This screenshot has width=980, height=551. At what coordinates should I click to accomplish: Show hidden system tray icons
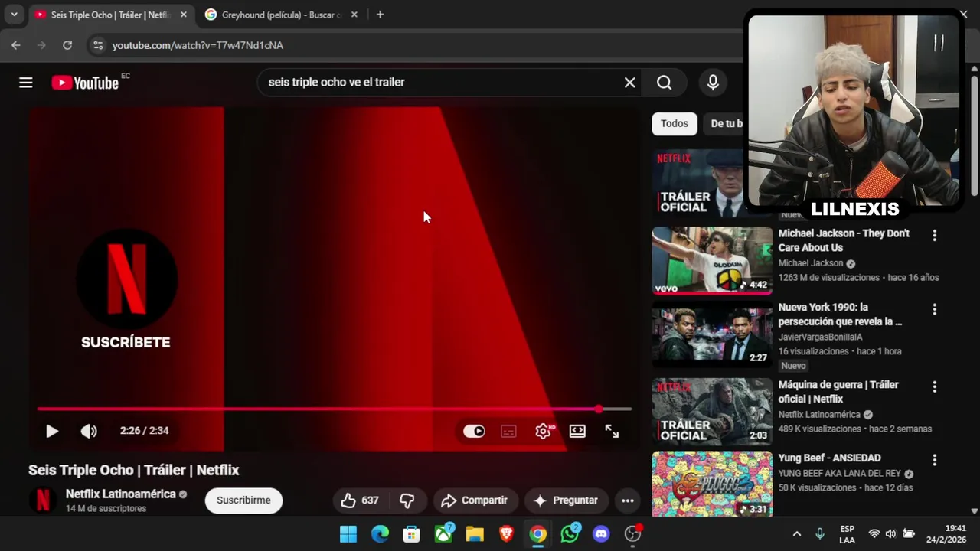(796, 534)
